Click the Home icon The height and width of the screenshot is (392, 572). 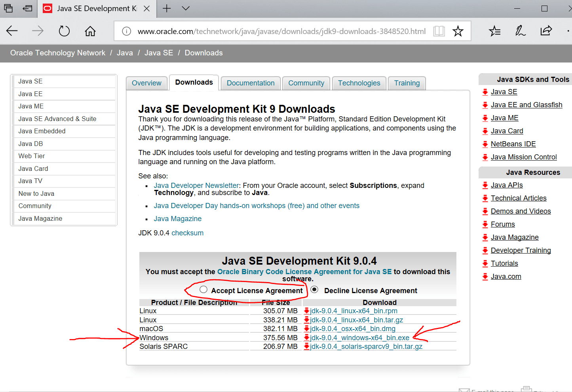coord(90,31)
